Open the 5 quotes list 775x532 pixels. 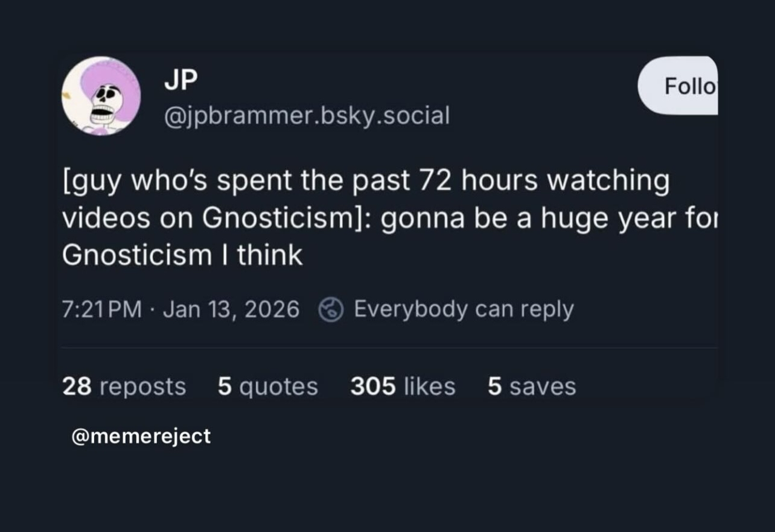click(x=267, y=386)
